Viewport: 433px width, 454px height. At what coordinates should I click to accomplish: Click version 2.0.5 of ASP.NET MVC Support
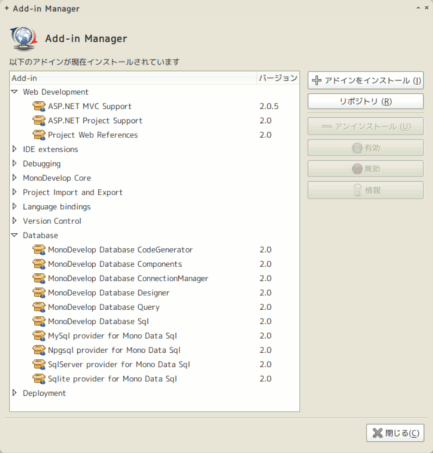click(x=269, y=106)
